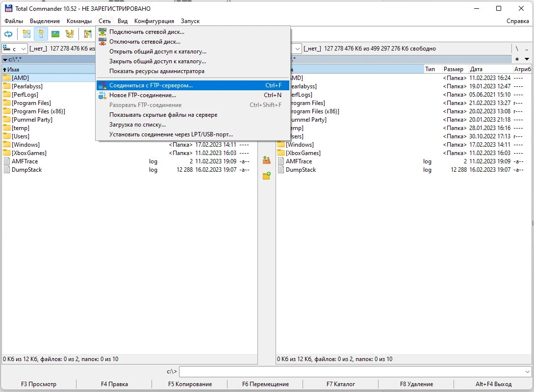Select the detailed view toolbar icon

pos(41,34)
